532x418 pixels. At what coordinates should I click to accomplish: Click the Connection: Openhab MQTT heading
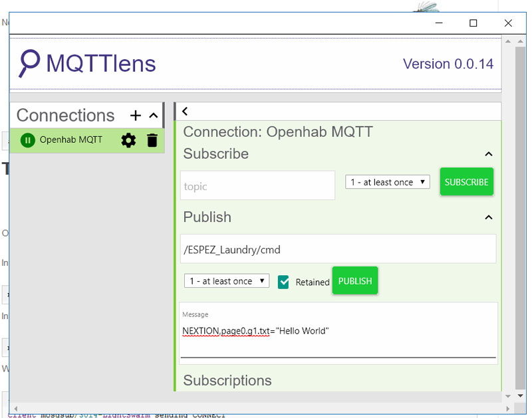coord(278,132)
